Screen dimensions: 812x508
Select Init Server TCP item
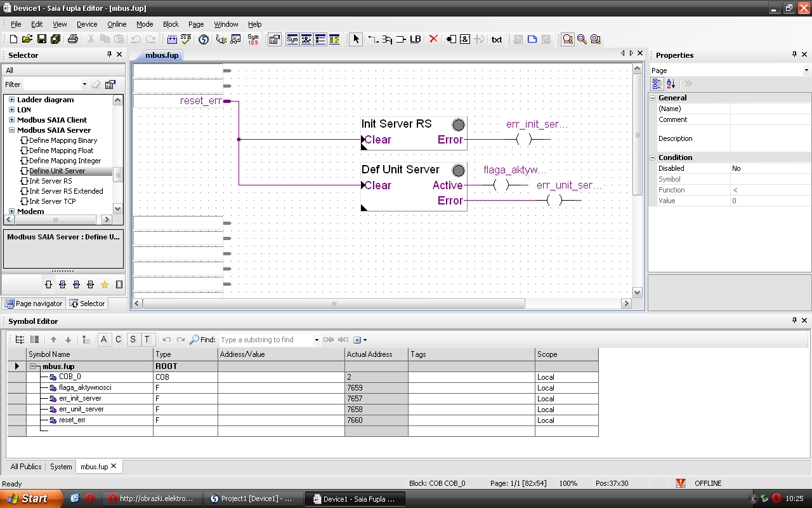(x=52, y=201)
